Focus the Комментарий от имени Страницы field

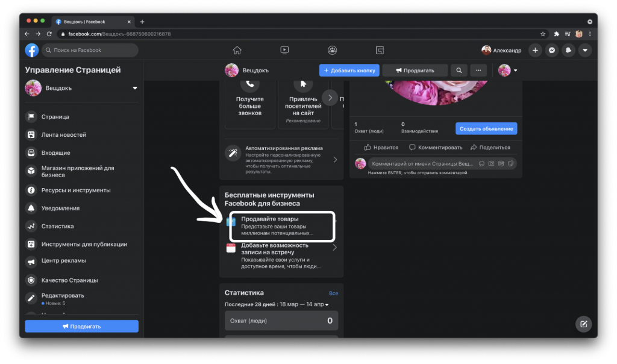click(x=422, y=164)
